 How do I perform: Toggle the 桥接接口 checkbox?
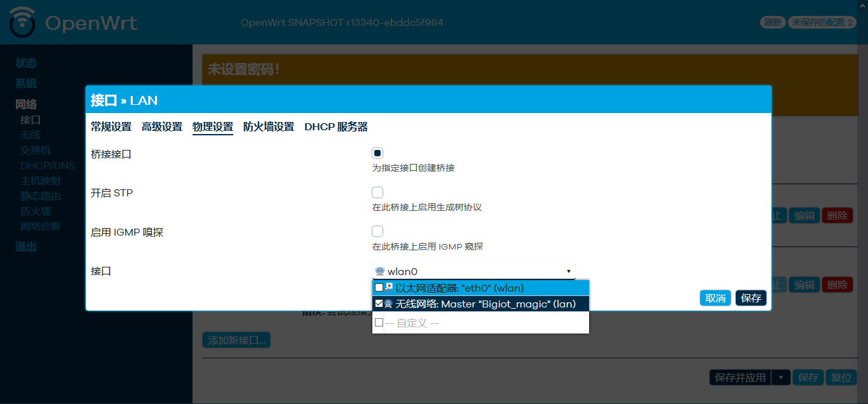[377, 153]
